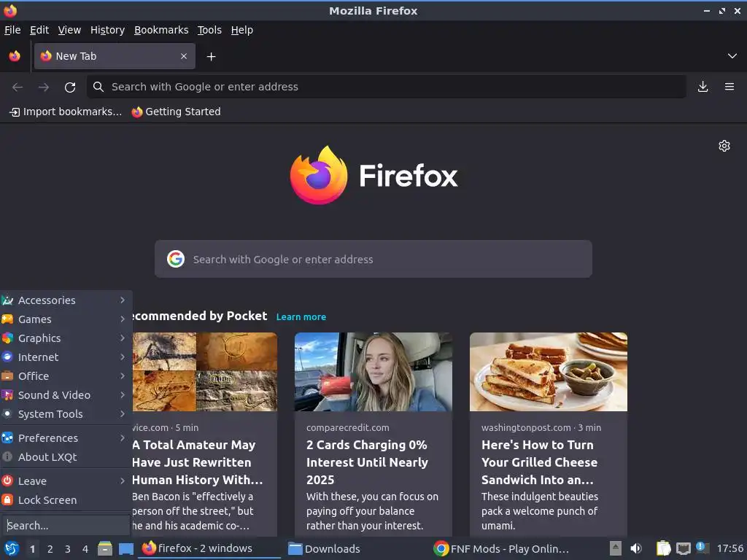Activate firefox - 2 windows taskbar button
The image size is (747, 560).
[209, 548]
